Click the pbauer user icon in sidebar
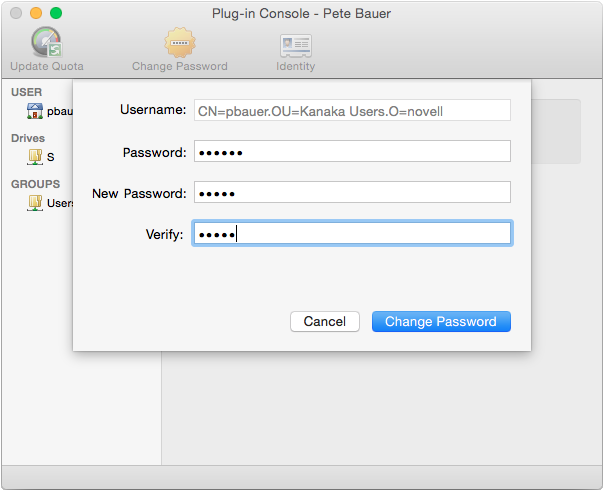The height and width of the screenshot is (492, 605). coord(35,111)
